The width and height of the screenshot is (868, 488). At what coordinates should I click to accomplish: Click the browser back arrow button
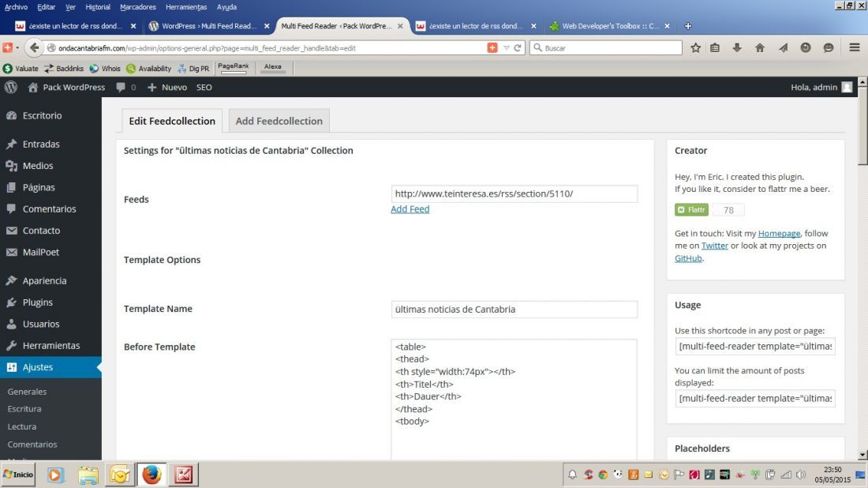click(x=34, y=47)
